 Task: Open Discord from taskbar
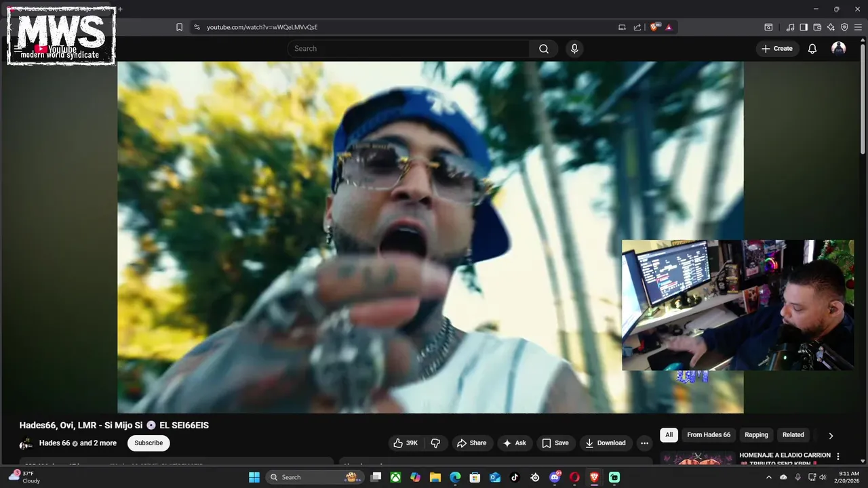(555, 477)
